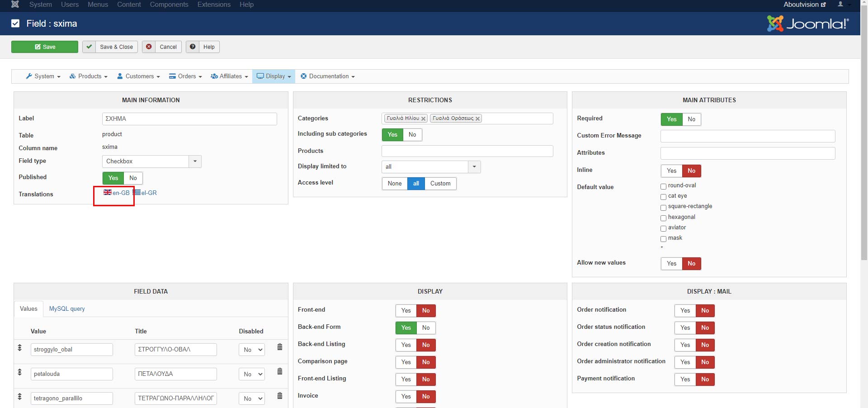Click the green Save button
Screen dimensions: 868x408
tap(45, 47)
